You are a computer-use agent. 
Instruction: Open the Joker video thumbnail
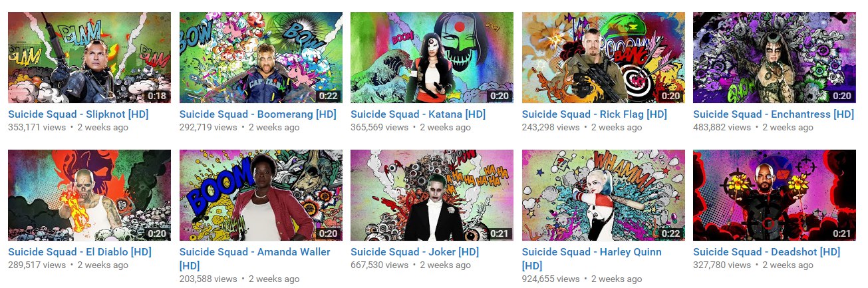click(x=432, y=195)
